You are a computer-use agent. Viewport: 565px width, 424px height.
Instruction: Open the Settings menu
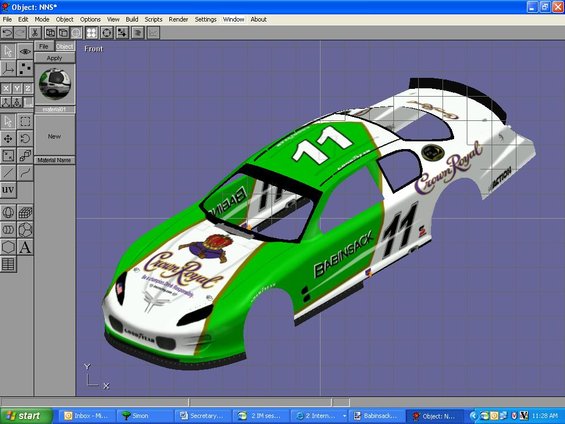tap(205, 19)
